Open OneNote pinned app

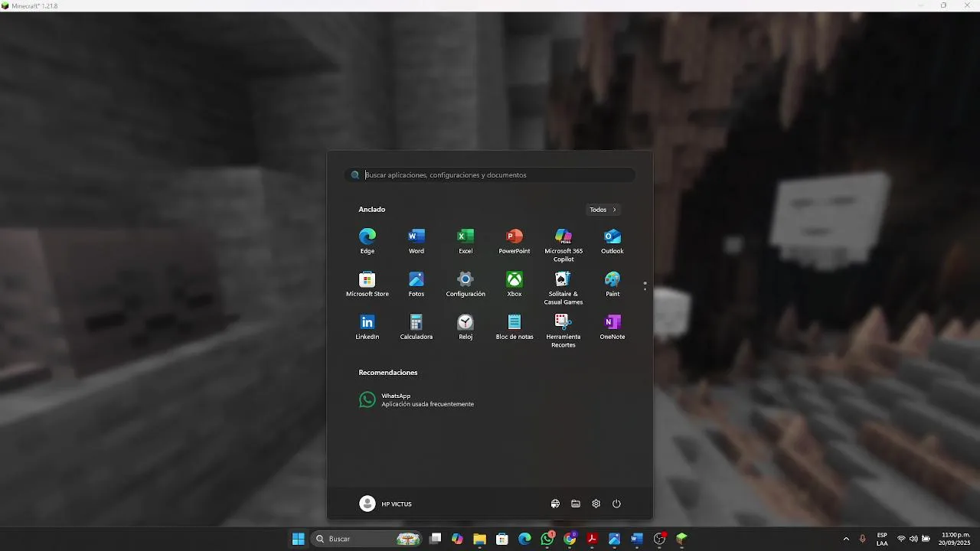(612, 327)
